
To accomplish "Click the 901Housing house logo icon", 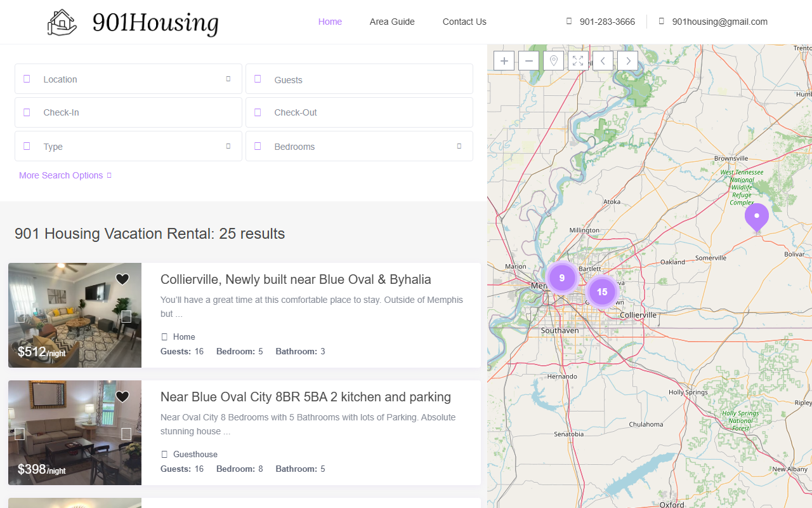I will [x=62, y=22].
